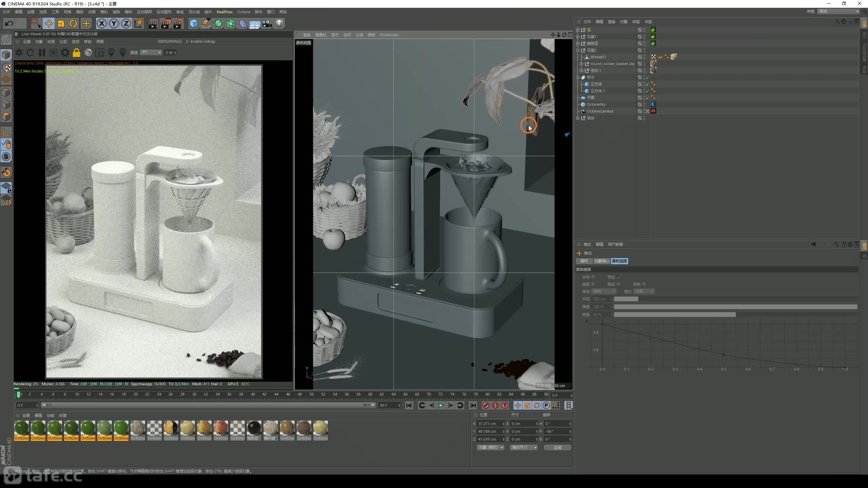Expand round_wicker_basket.obj node

coord(581,64)
